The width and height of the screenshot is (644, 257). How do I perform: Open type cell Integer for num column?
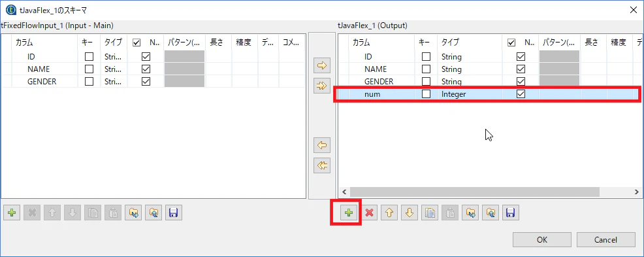coord(470,94)
